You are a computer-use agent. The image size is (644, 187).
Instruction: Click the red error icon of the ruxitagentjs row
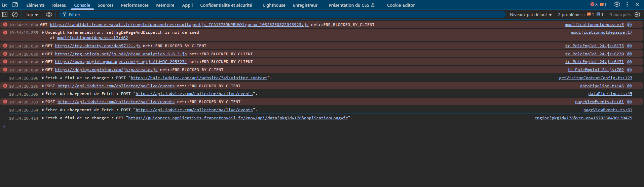(x=5, y=25)
